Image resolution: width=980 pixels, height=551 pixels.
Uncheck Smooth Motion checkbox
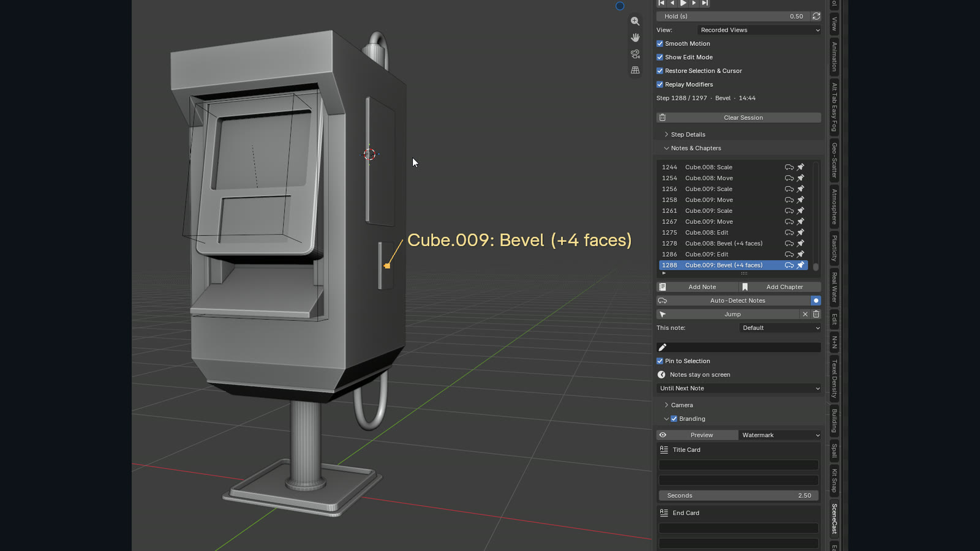(x=660, y=43)
